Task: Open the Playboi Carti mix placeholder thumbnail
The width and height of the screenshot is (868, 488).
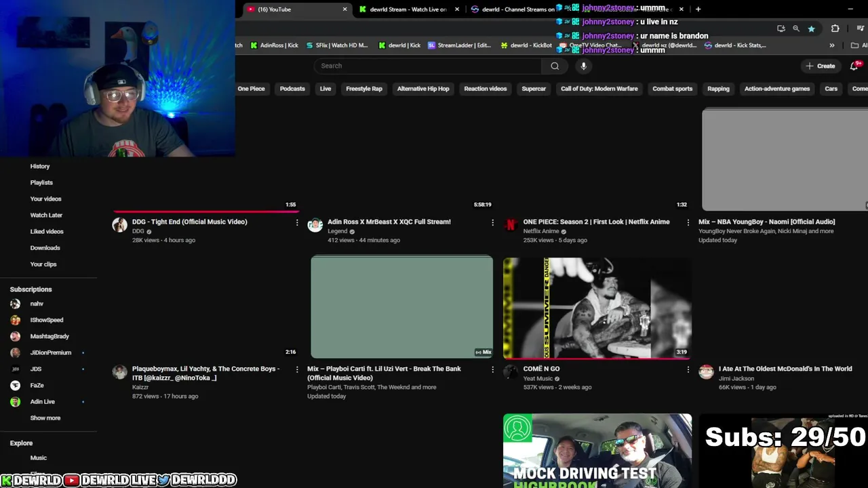Action: [x=402, y=307]
